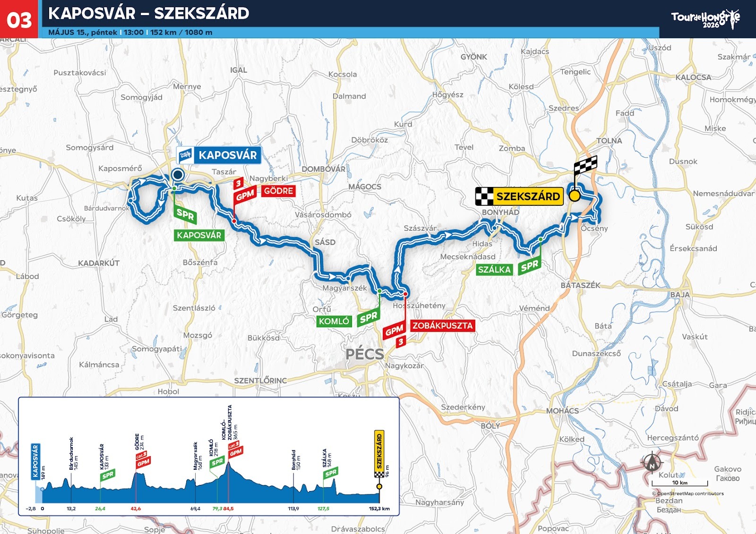Click the green SPR flag above Kaposvár label

pos(186,215)
